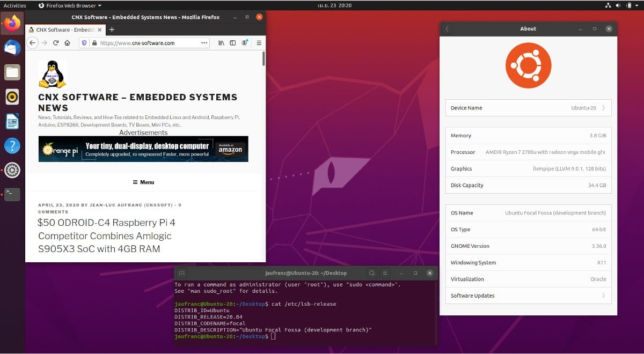
Task: Open page actions three-dot menu in address bar
Action: click(204, 43)
